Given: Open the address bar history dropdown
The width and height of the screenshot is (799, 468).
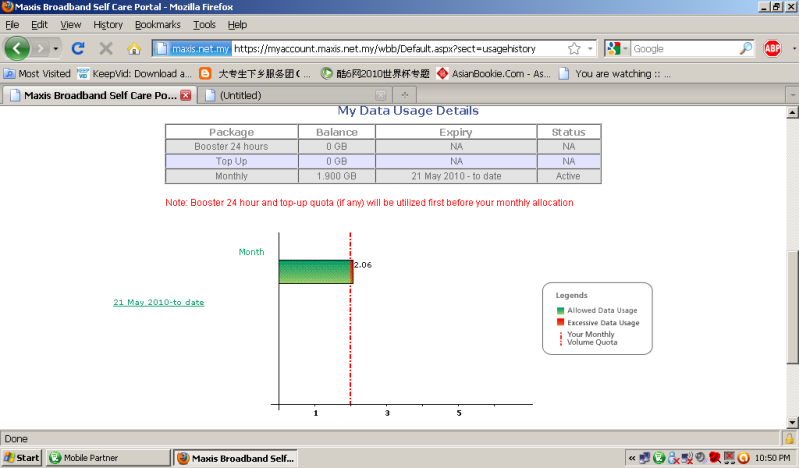Looking at the screenshot, I should pyautogui.click(x=590, y=48).
